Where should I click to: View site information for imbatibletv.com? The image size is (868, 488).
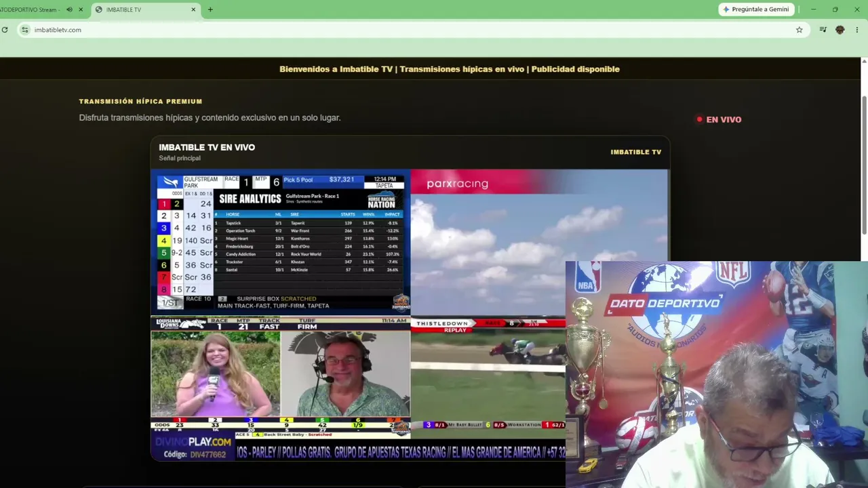point(25,30)
